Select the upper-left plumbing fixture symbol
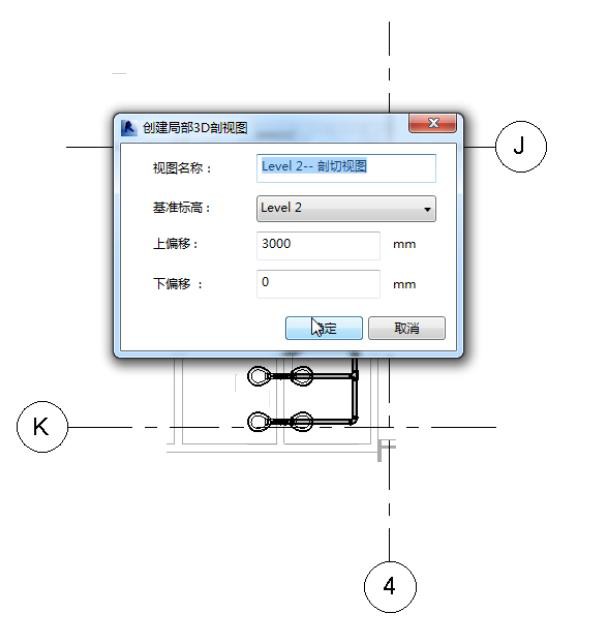The width and height of the screenshot is (589, 633). pyautogui.click(x=258, y=376)
